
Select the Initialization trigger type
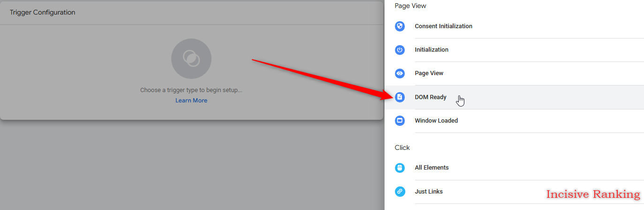click(x=515, y=50)
